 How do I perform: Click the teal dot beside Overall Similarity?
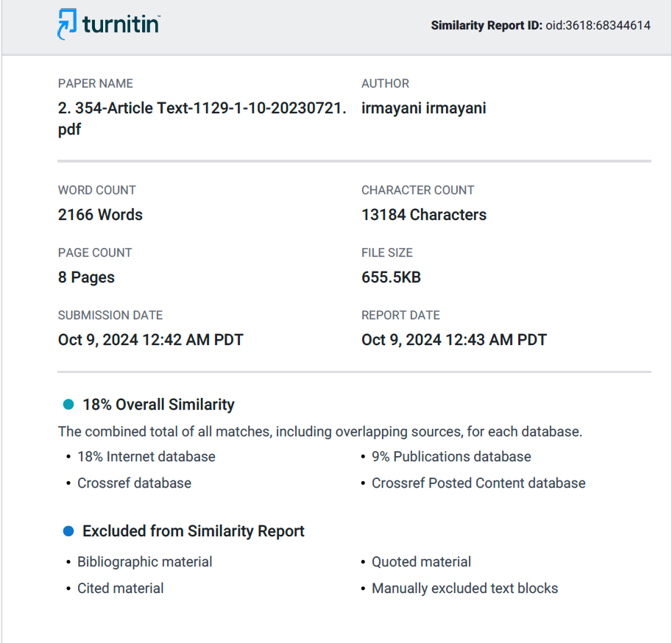[x=68, y=405]
